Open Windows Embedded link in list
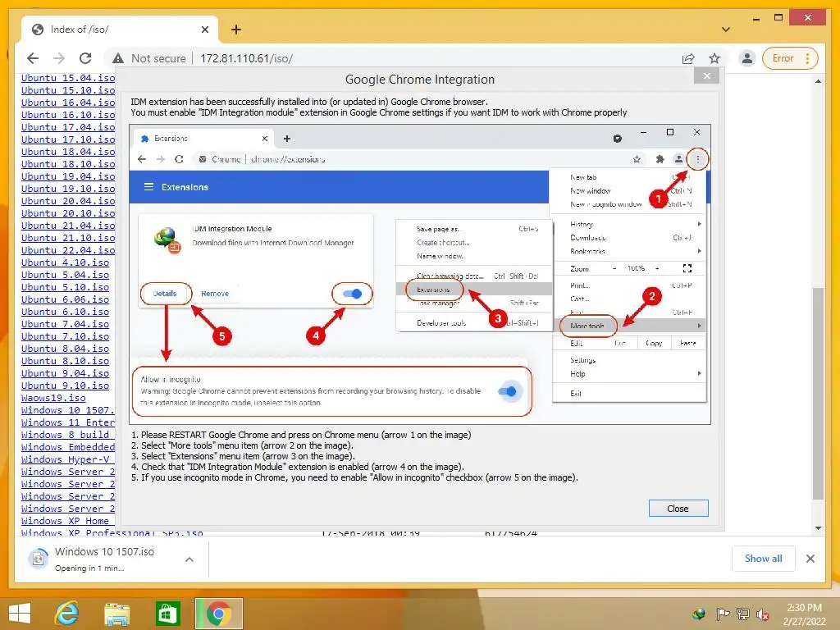This screenshot has width=840, height=630. [68, 448]
